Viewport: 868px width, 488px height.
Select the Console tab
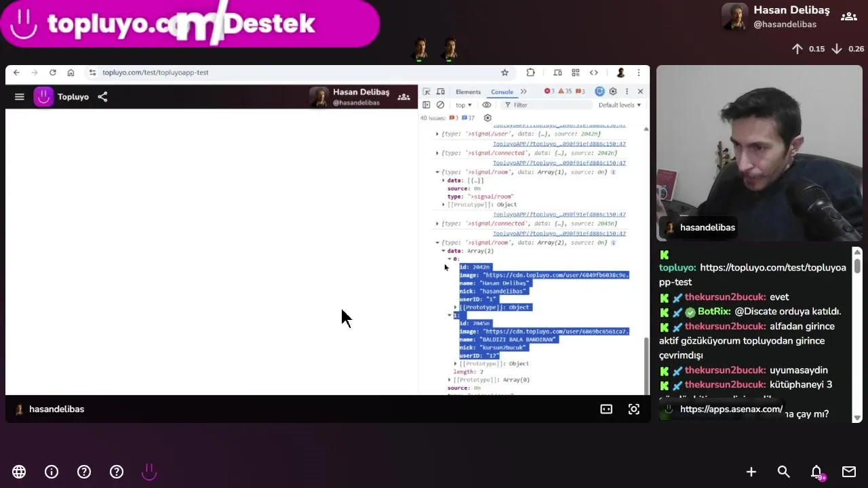pyautogui.click(x=502, y=91)
